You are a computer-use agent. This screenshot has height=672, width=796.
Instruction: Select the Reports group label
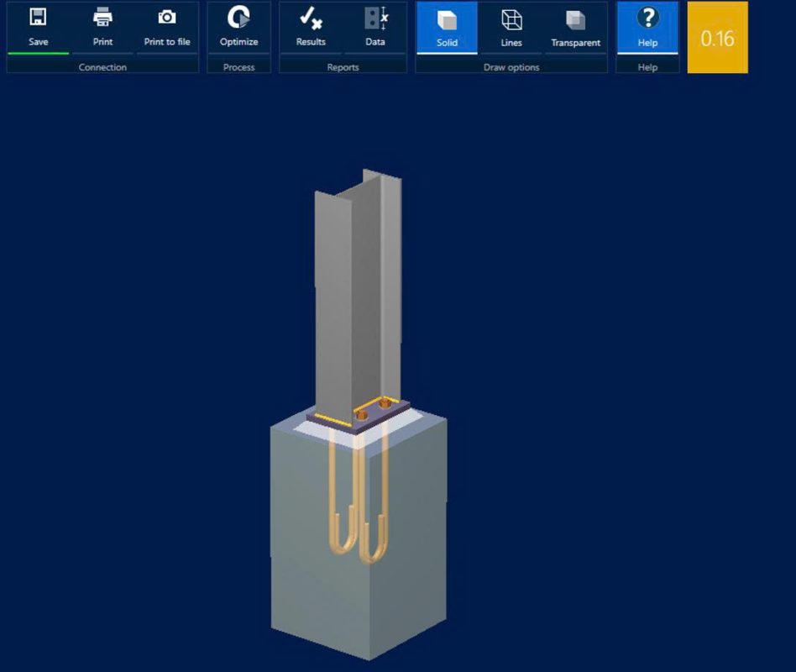(343, 67)
